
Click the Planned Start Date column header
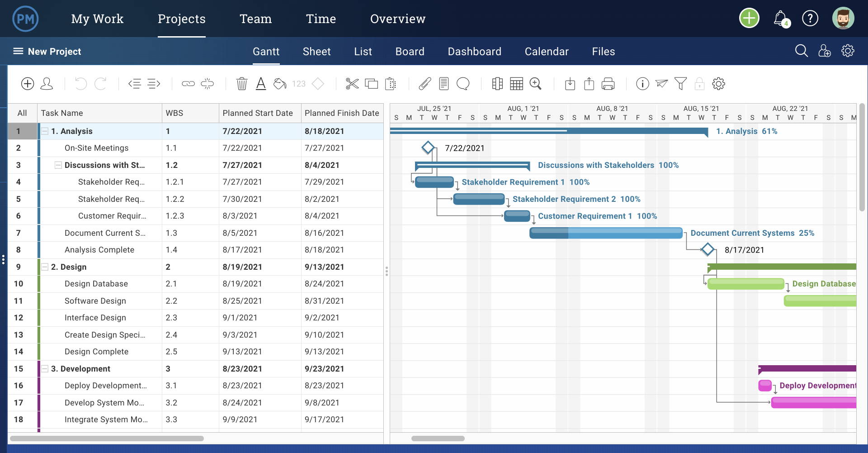tap(259, 113)
